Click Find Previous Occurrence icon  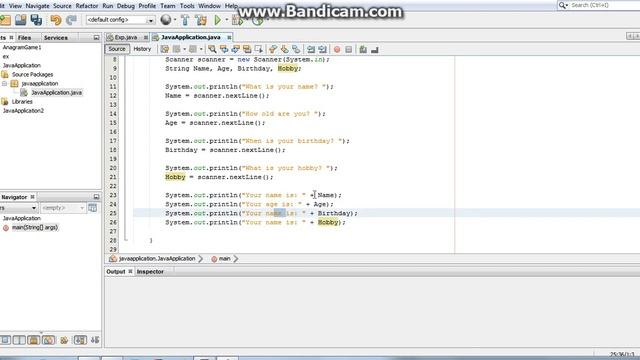click(x=224, y=49)
